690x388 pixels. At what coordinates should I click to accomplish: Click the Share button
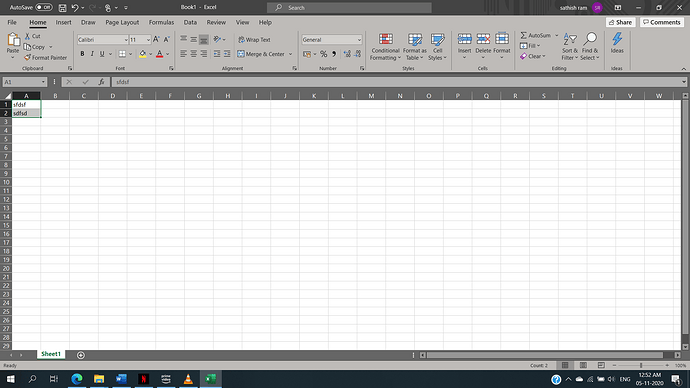tap(620, 22)
